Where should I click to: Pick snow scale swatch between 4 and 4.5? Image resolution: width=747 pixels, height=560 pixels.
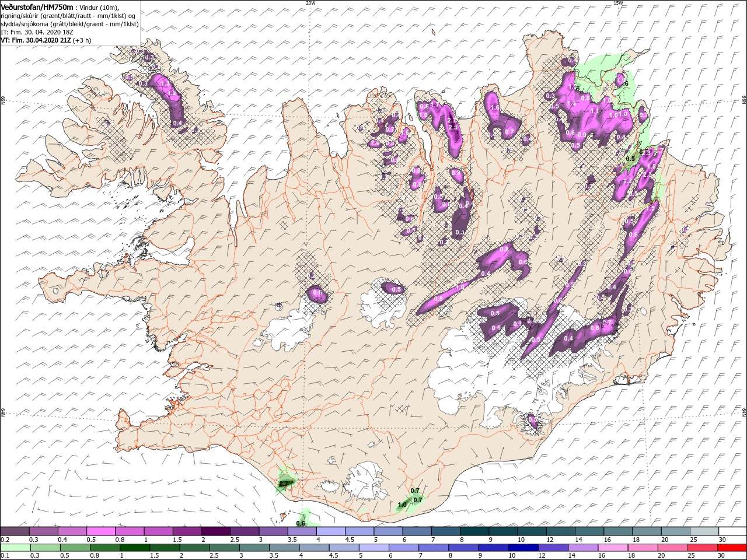pyautogui.click(x=330, y=531)
